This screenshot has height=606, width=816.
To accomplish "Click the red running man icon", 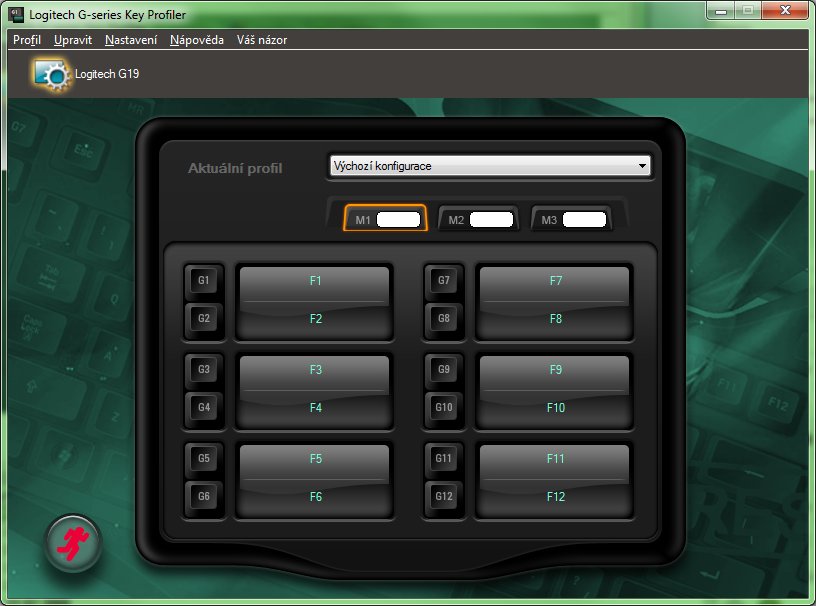I will click(73, 543).
